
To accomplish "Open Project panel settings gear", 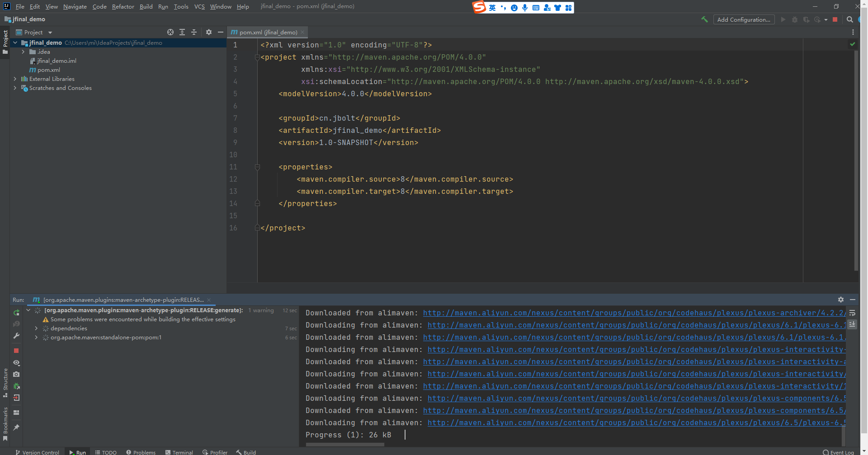I will 208,32.
